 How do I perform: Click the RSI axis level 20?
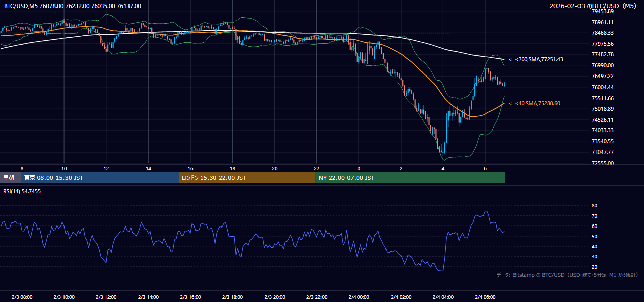594,267
